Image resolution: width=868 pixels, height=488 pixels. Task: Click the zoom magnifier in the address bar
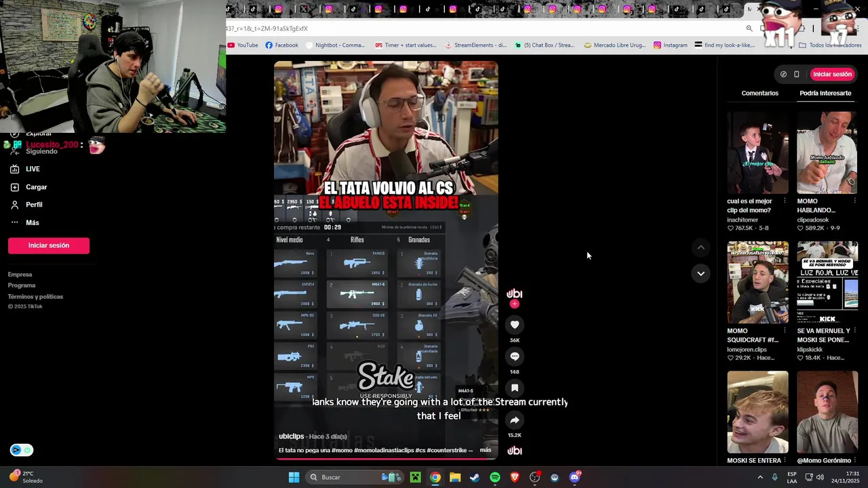pyautogui.click(x=749, y=28)
